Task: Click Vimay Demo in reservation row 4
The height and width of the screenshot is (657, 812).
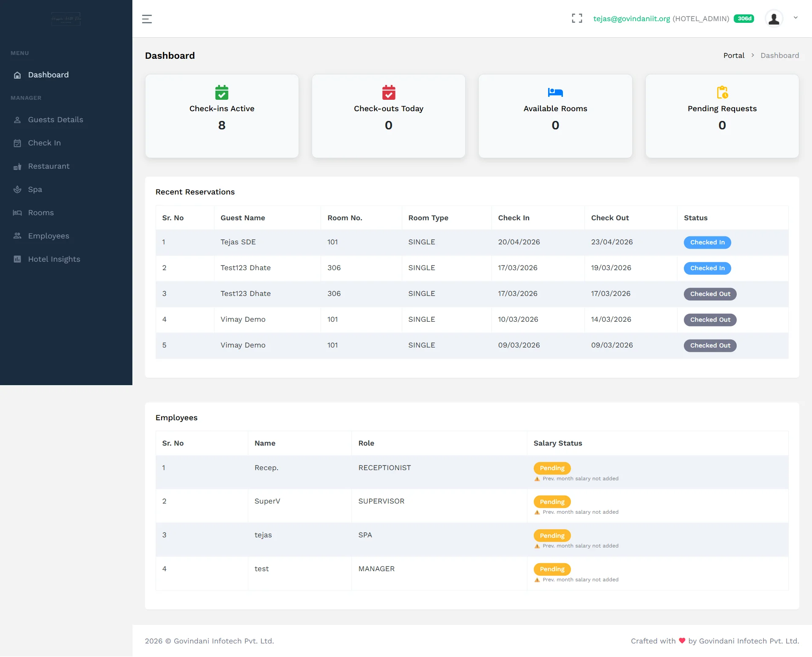Action: [x=243, y=319]
